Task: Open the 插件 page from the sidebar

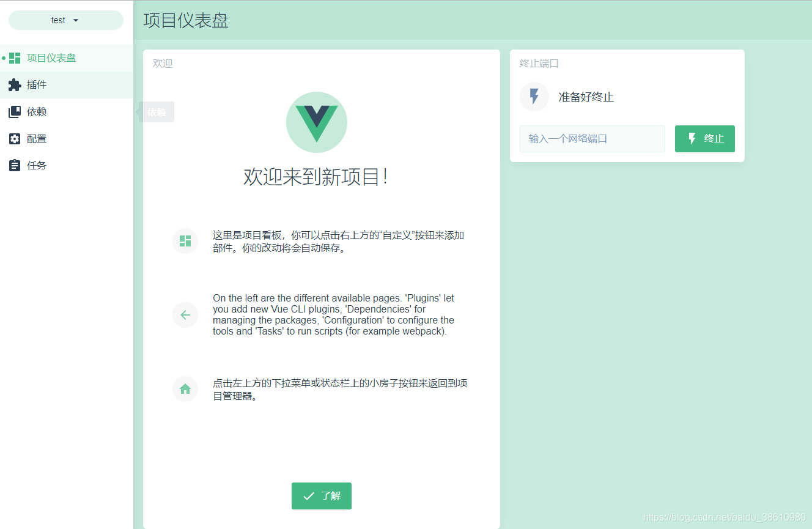Action: pyautogui.click(x=67, y=85)
